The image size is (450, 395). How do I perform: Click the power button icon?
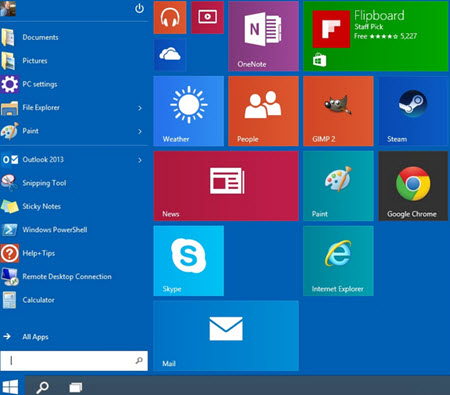tap(139, 9)
